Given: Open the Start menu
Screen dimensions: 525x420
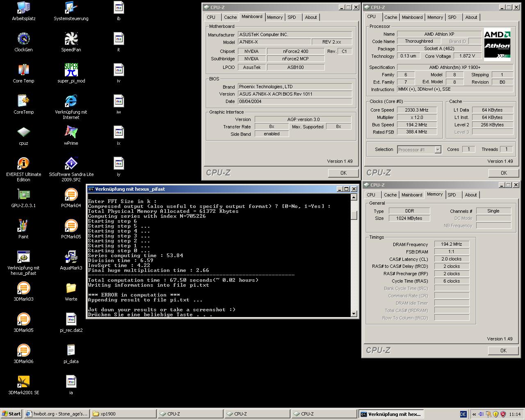Looking at the screenshot, I should (11, 414).
